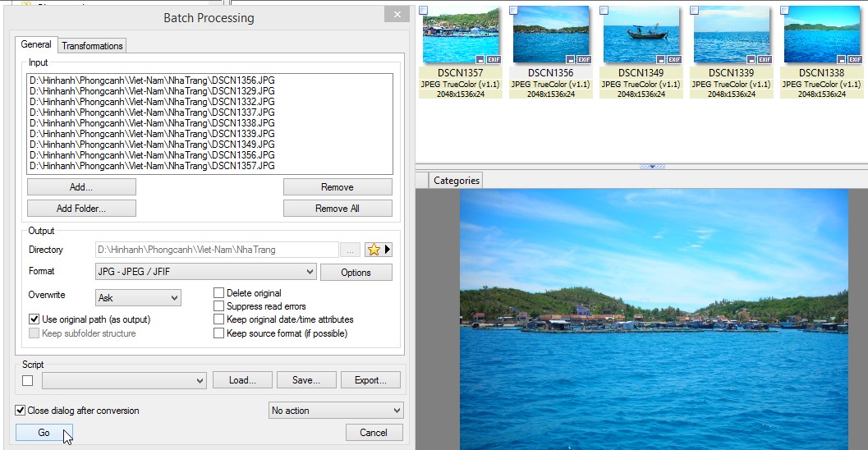Click the Add Folder... button
The width and height of the screenshot is (868, 450).
(81, 209)
